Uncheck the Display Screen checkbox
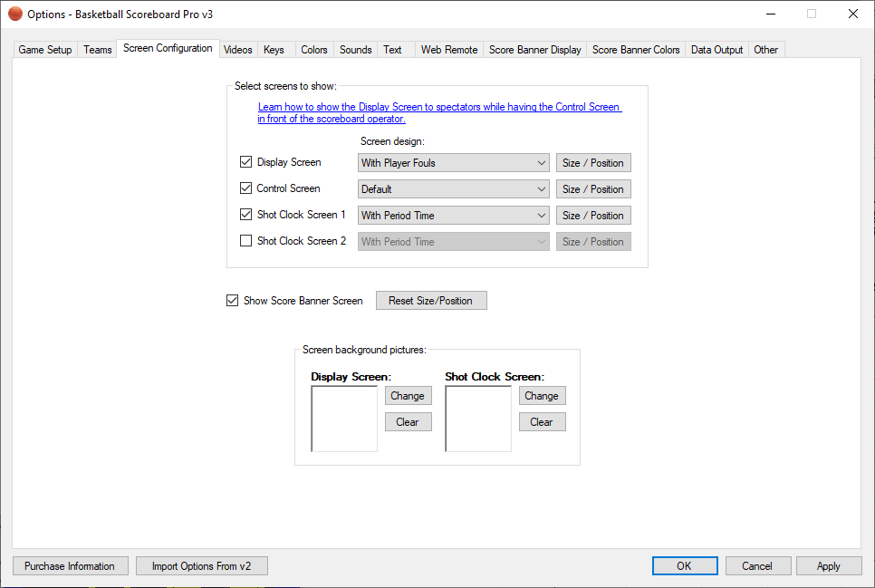Viewport: 875px width, 588px height. click(x=245, y=162)
